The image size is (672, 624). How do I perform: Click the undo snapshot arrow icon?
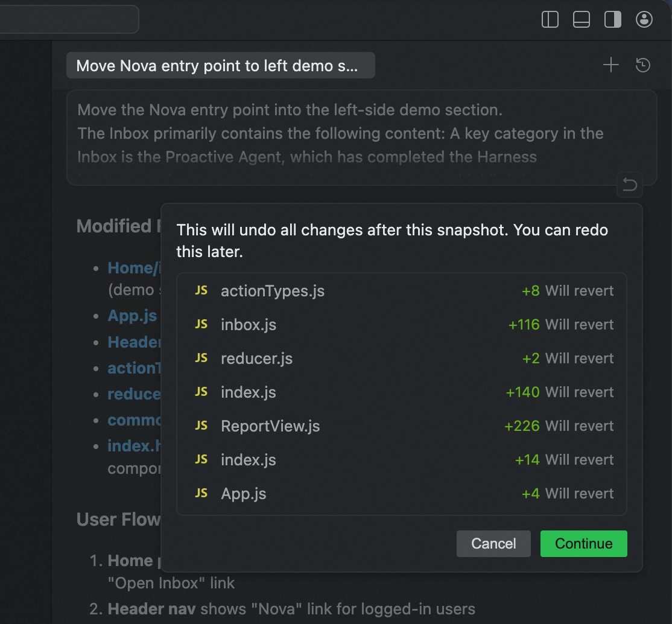(x=630, y=185)
